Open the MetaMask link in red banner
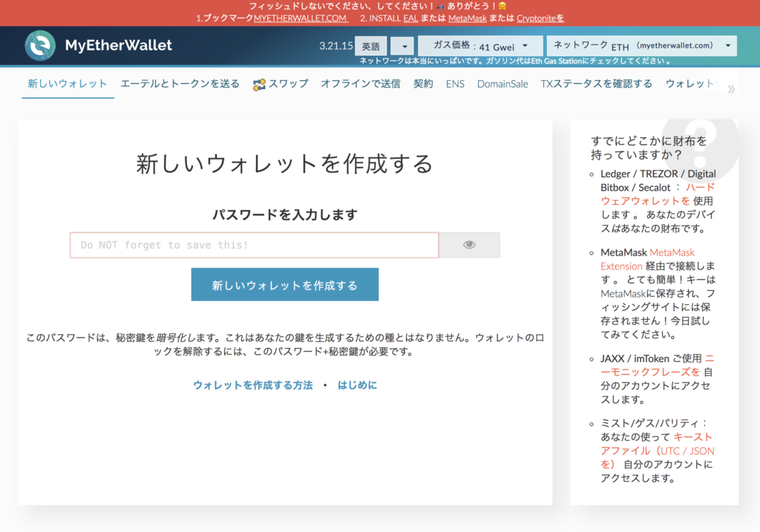 [x=468, y=19]
